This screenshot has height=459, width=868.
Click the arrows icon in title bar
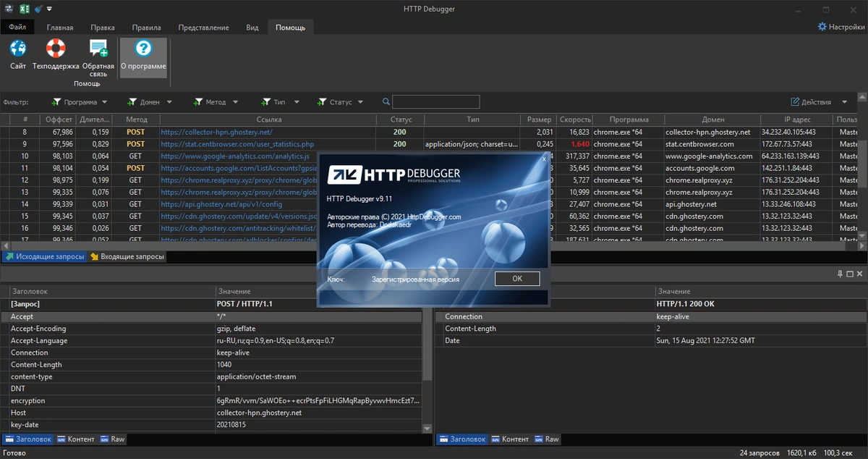[9, 9]
